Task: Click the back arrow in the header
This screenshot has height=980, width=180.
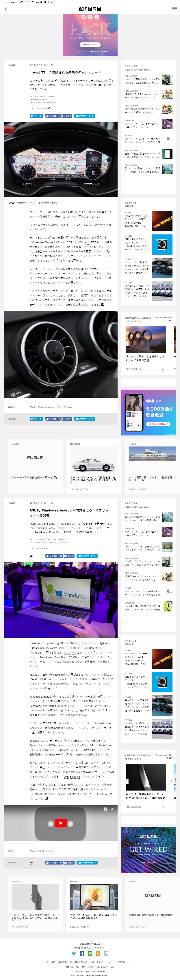Action: click(5, 9)
